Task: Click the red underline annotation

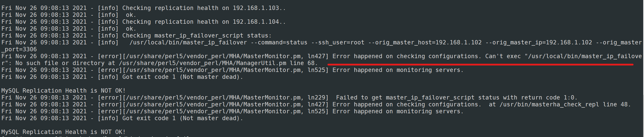Action: click(480, 65)
